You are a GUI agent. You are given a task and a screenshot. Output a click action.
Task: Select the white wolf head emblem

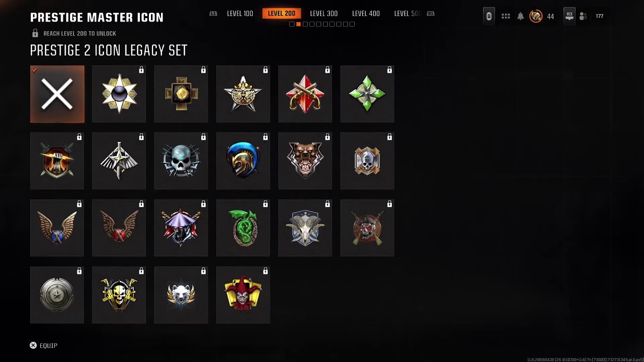coord(181,295)
